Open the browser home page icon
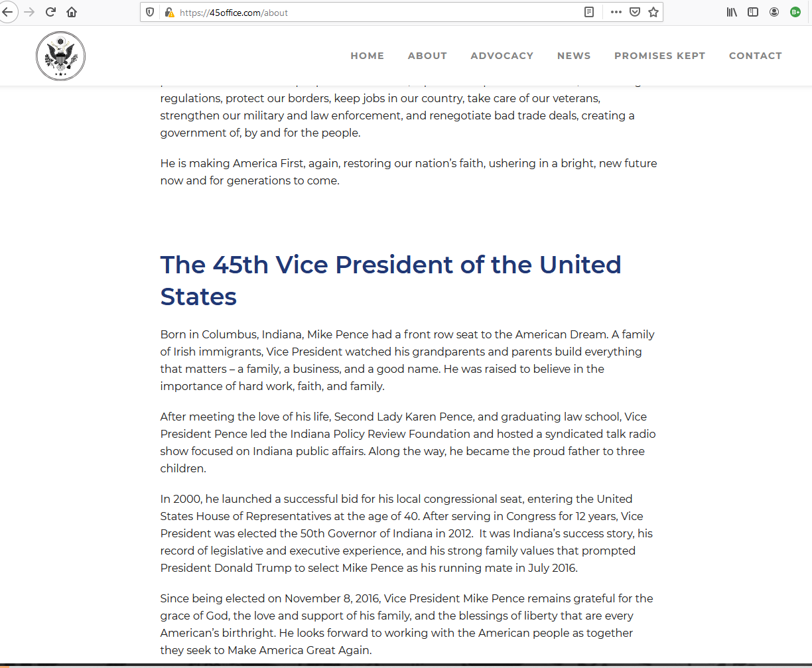Viewport: 812px width, 668px height. pos(72,12)
